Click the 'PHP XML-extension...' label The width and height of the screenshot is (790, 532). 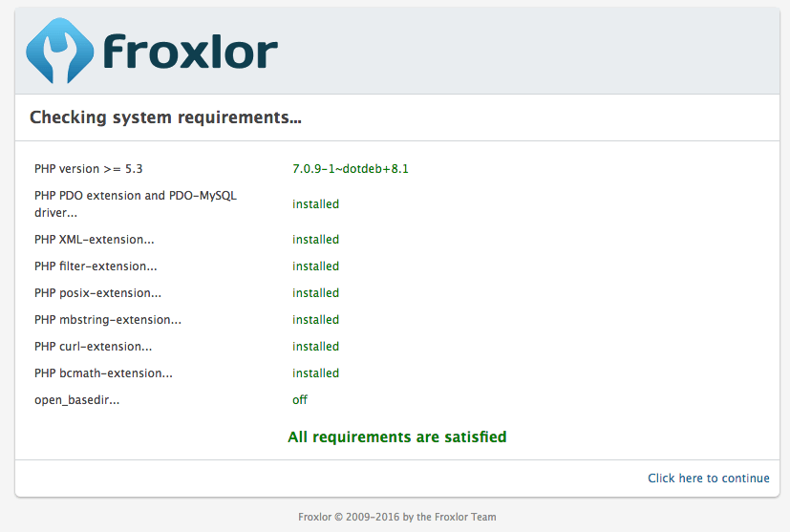(x=94, y=240)
